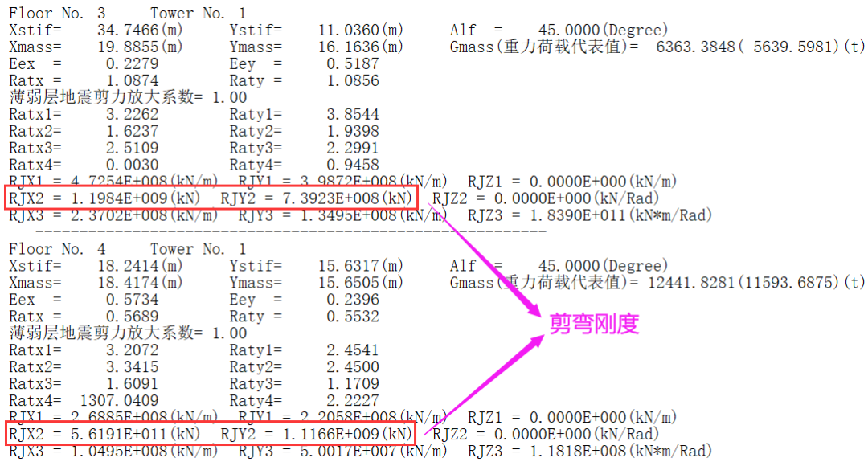Click Ratx3 value 2.5109
Viewport: 868px width, 466px height.
(x=133, y=149)
